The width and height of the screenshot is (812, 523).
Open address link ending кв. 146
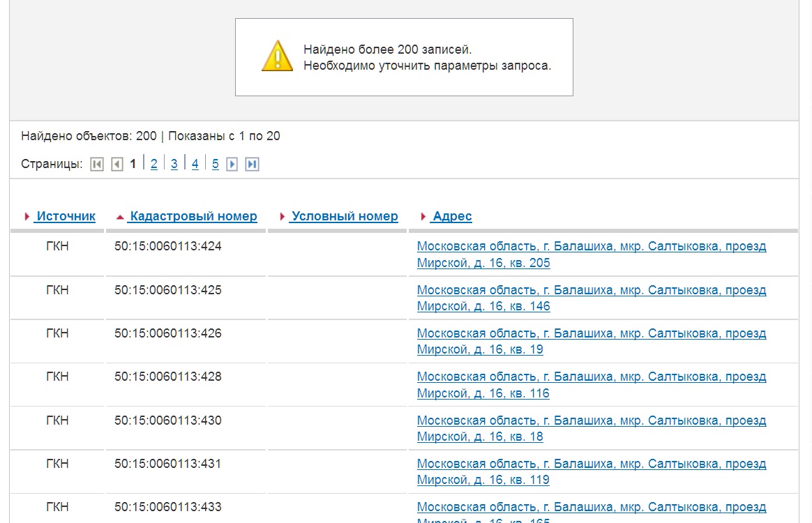tap(591, 298)
